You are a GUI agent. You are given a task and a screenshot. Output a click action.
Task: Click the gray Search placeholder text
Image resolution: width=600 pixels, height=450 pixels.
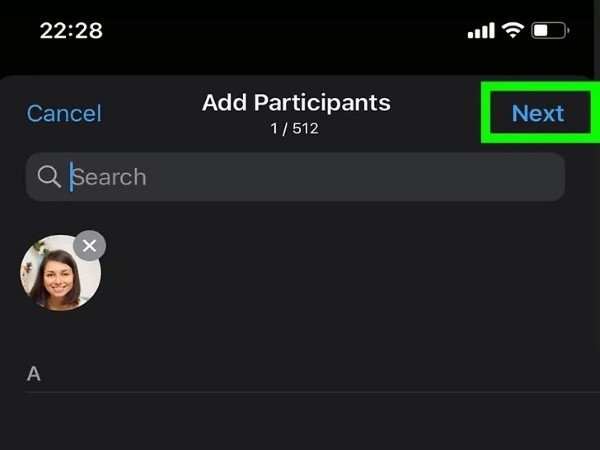click(109, 177)
